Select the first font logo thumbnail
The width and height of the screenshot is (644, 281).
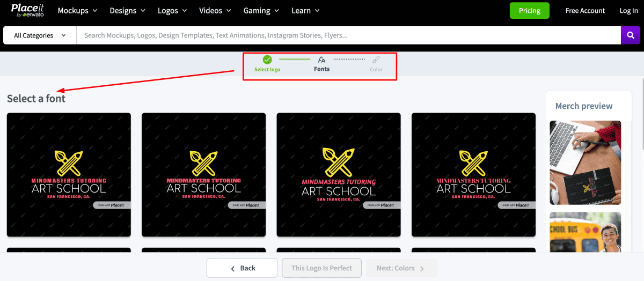pyautogui.click(x=69, y=174)
